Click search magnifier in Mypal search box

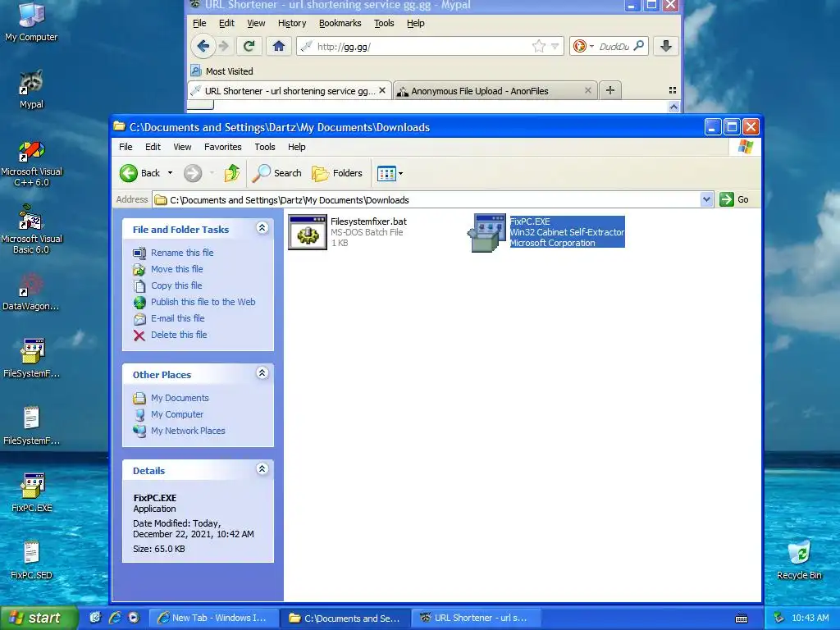638,46
